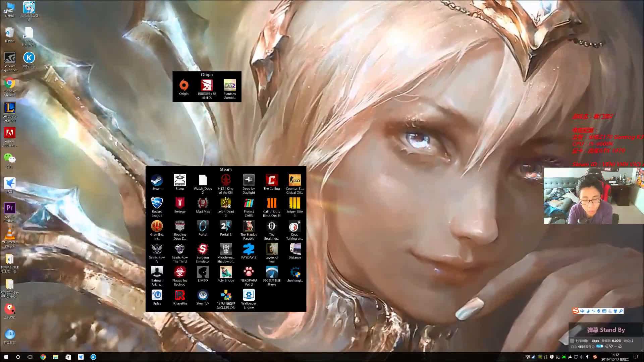
Task: Open NEKOPARA Vol. 2 icon
Action: pyautogui.click(x=249, y=276)
